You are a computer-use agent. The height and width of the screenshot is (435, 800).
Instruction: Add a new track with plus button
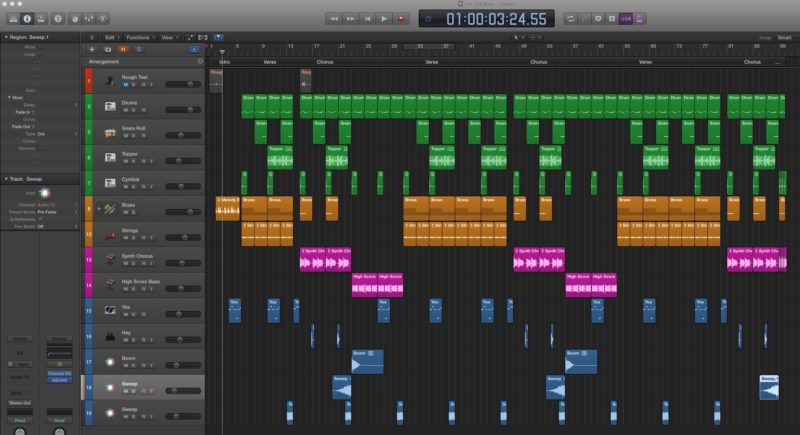(x=92, y=49)
